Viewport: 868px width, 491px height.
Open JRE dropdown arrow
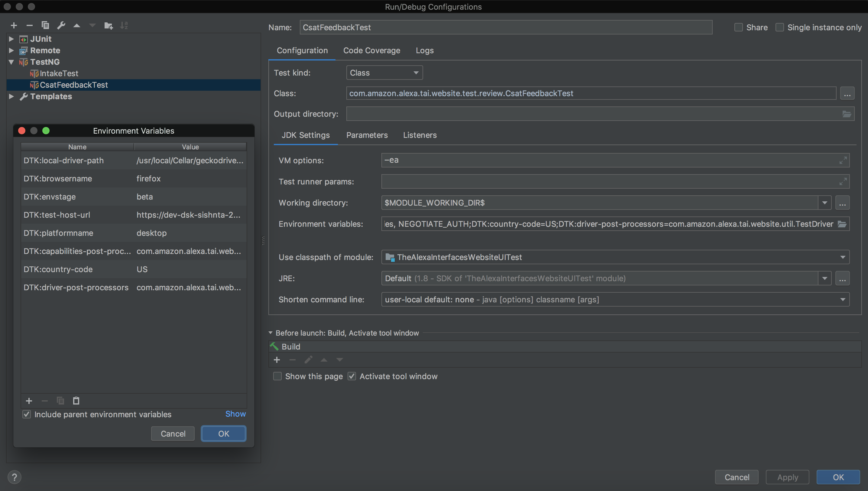[x=824, y=278]
